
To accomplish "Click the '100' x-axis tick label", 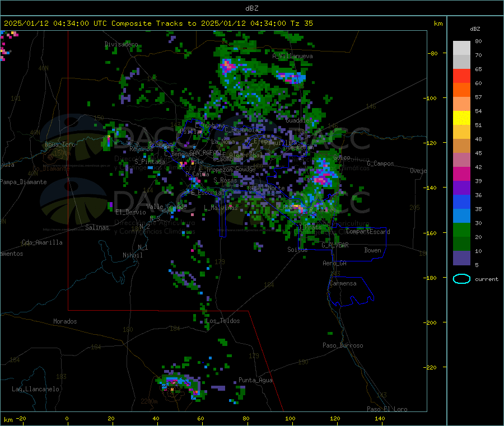I will [x=290, y=418].
